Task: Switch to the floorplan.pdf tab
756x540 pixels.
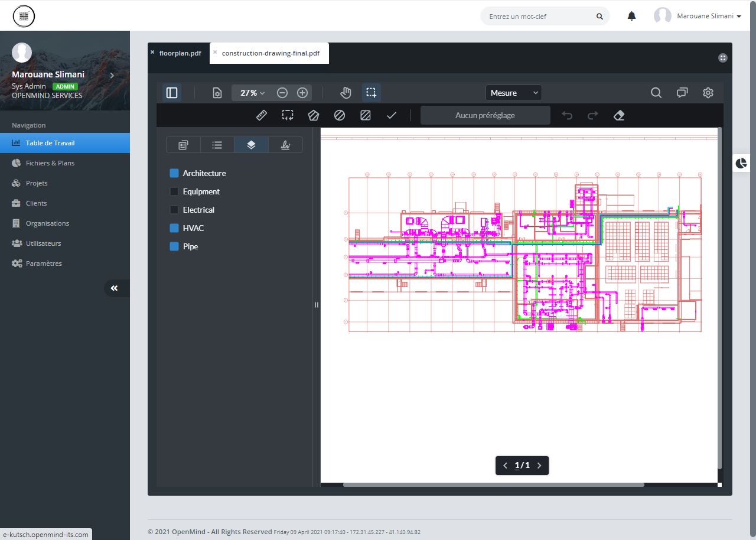Action: [180, 53]
